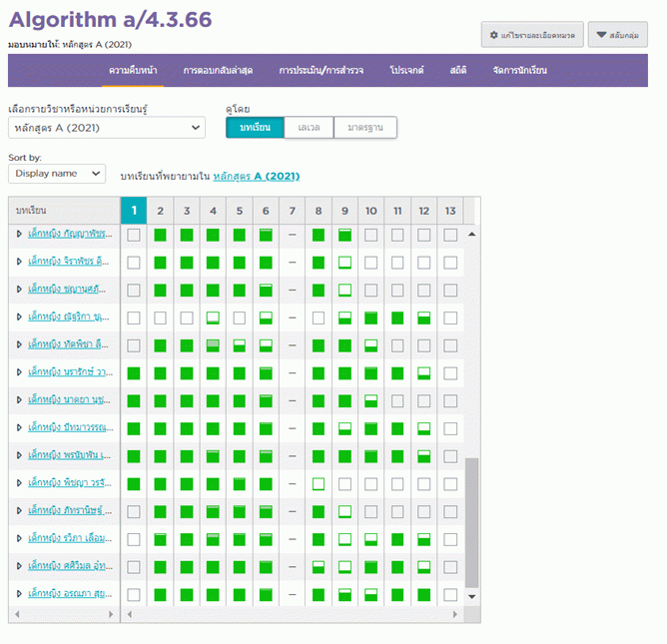Viewport: 667px width, 644px height.
Task: Click the vertical scrollbar thumb of the table
Action: [x=472, y=519]
